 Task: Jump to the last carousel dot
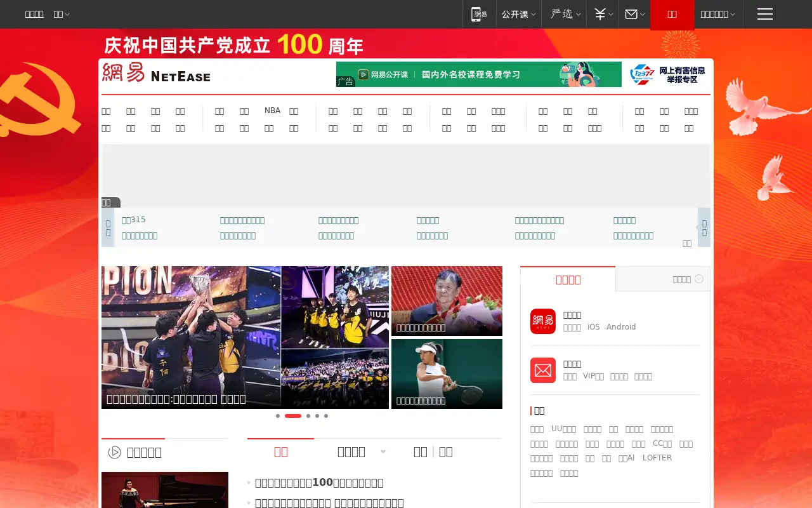coord(326,416)
